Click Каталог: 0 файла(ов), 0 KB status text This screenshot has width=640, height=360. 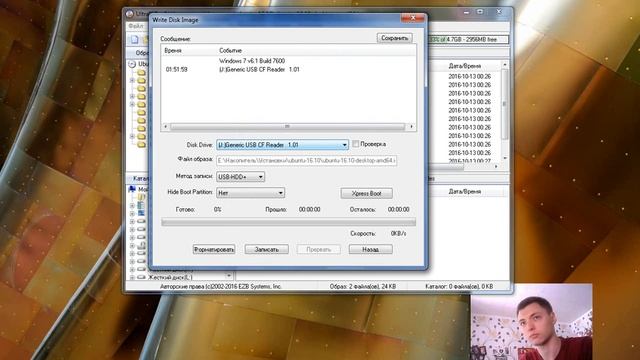click(459, 287)
